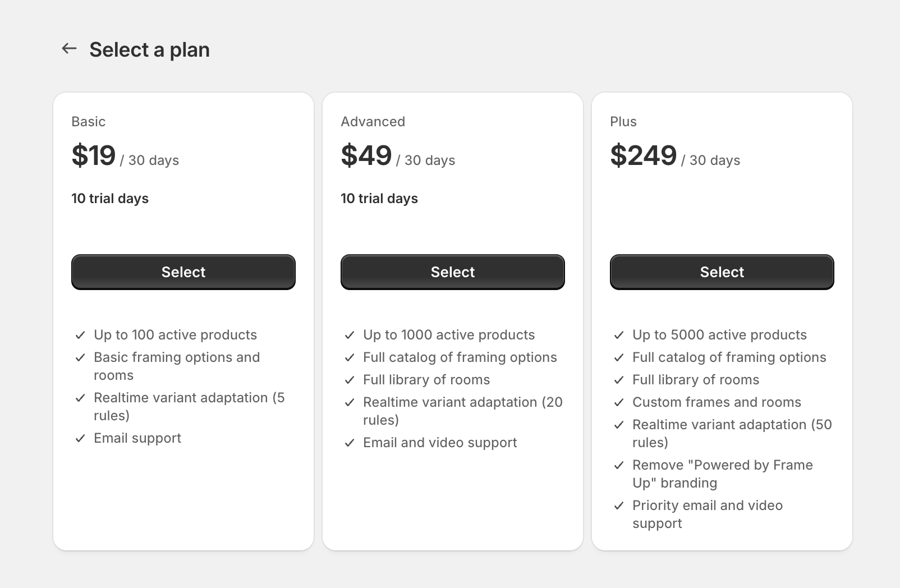Image resolution: width=900 pixels, height=588 pixels.
Task: Select the Basic plan
Action: point(183,272)
